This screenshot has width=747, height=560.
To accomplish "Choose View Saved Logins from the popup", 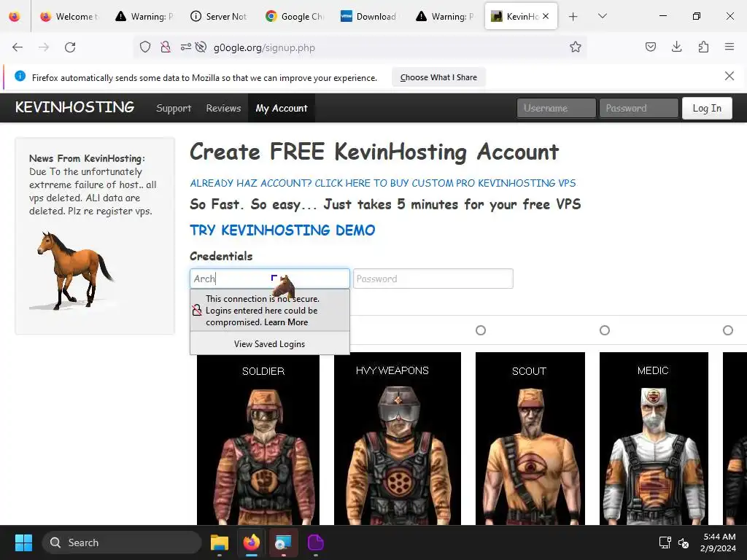I will (x=270, y=344).
